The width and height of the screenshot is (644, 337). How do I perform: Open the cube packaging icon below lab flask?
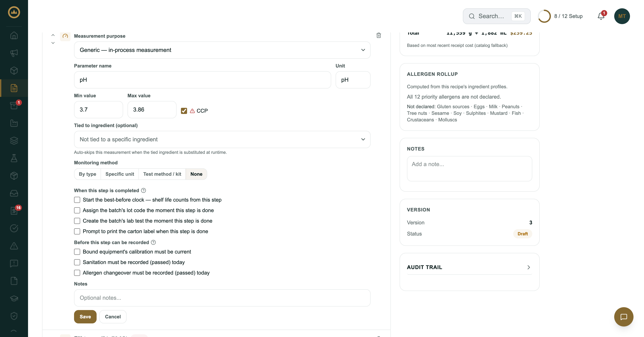(x=14, y=176)
